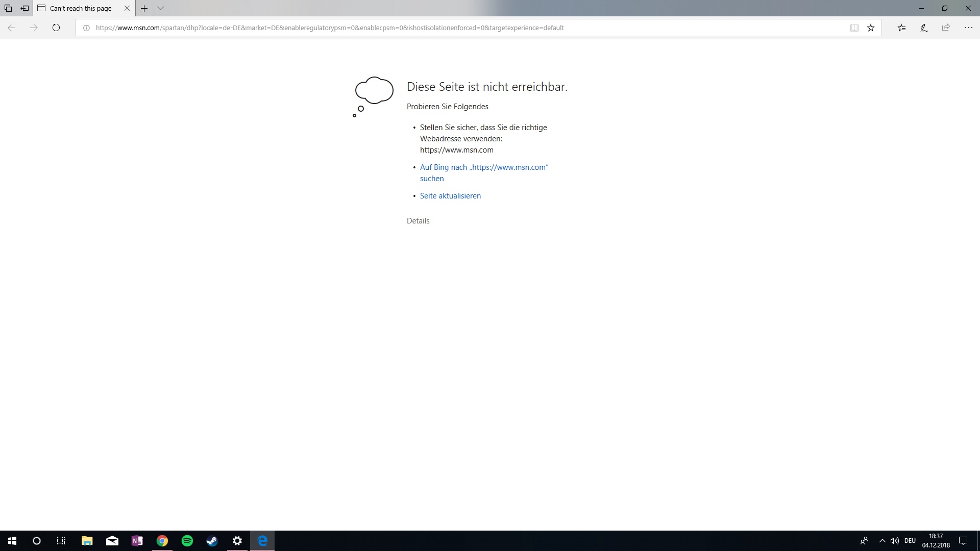The width and height of the screenshot is (980, 551).
Task: Open the Favorites hub
Action: click(x=901, y=28)
